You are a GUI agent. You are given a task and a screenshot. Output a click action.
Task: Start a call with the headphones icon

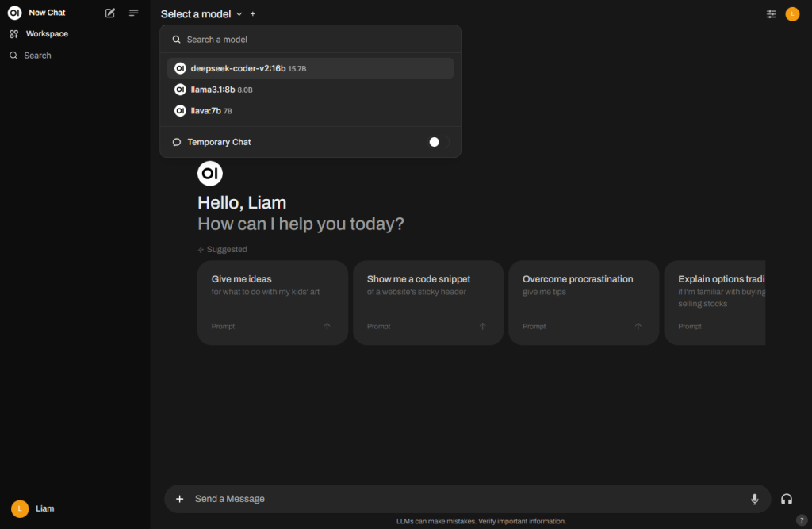click(x=786, y=499)
